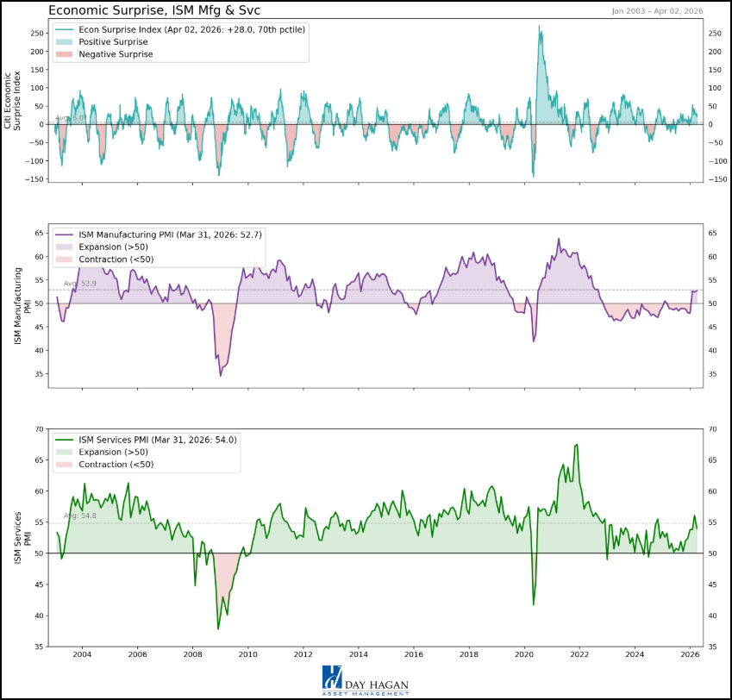The width and height of the screenshot is (732, 700).
Task: Click the Positive Surprise teal legend patch
Action: 65,41
